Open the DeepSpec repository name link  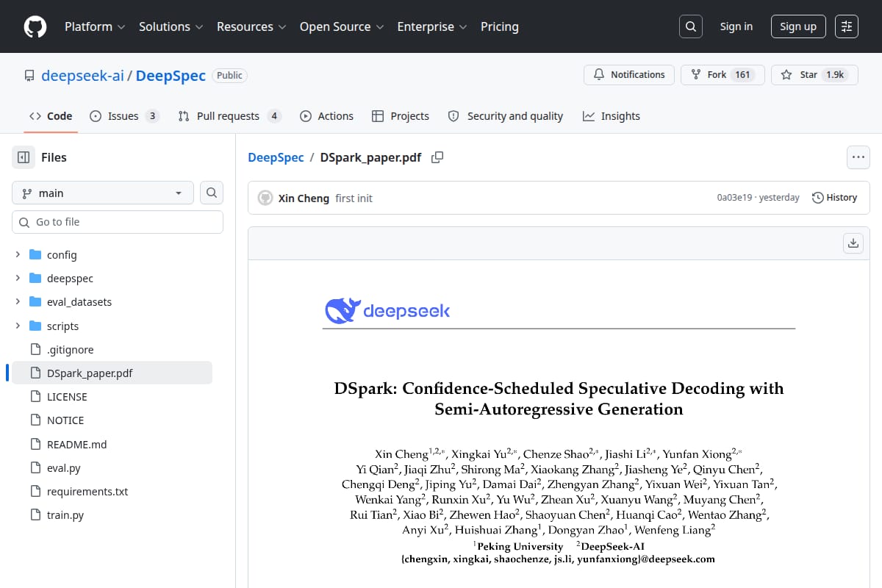coord(171,76)
